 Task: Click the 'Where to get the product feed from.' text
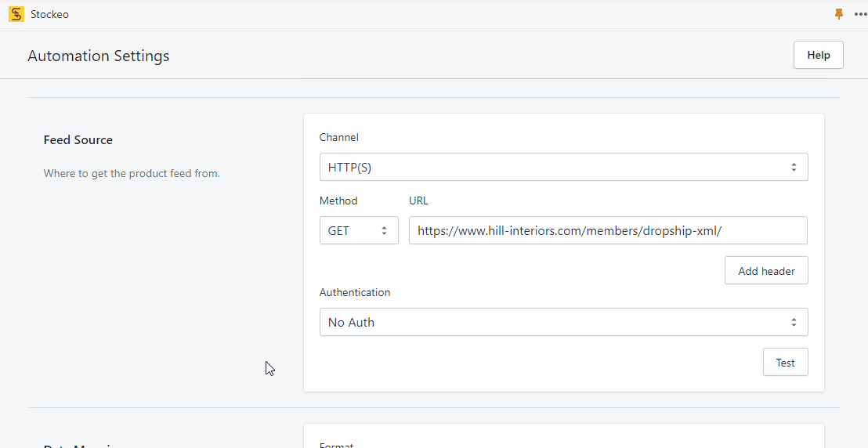pos(132,173)
